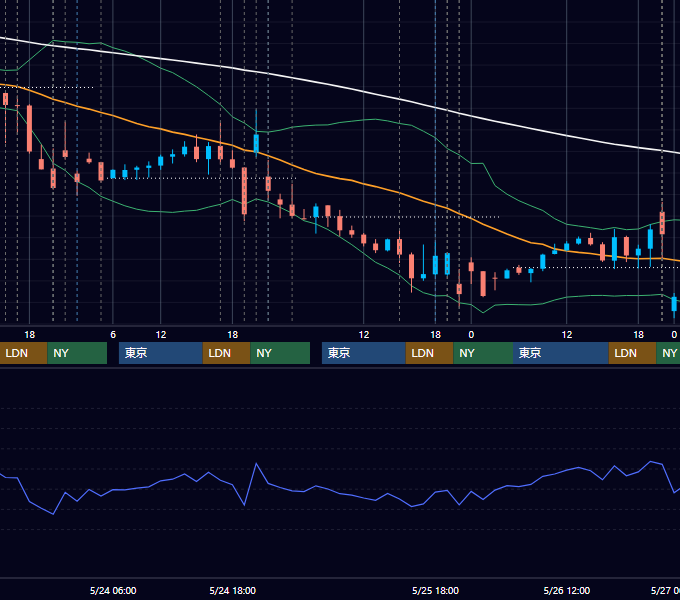Click the NY block preceding the 5/26 東京 session

pyautogui.click(x=483, y=353)
